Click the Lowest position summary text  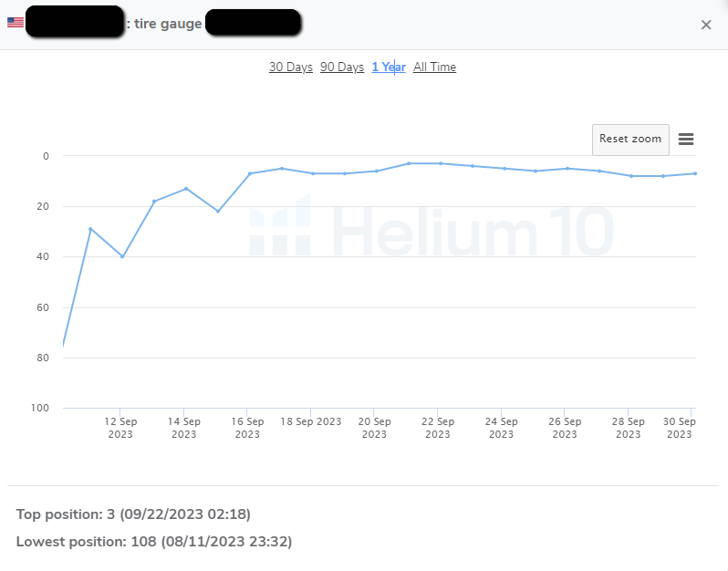click(154, 542)
